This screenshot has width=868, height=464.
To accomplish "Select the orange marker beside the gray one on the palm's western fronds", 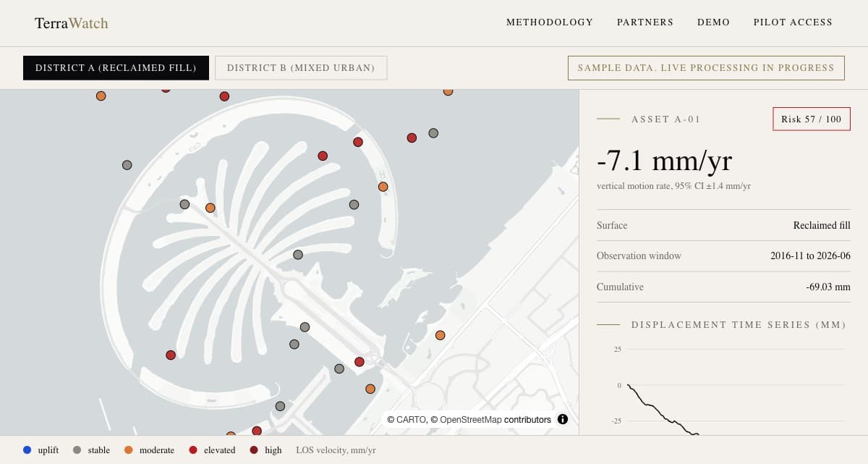I will coord(210,208).
